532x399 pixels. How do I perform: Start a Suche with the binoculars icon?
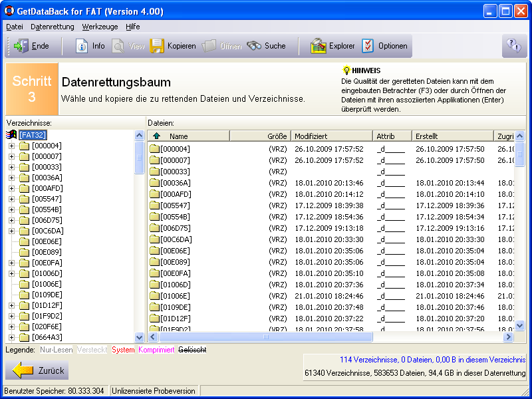tap(254, 46)
